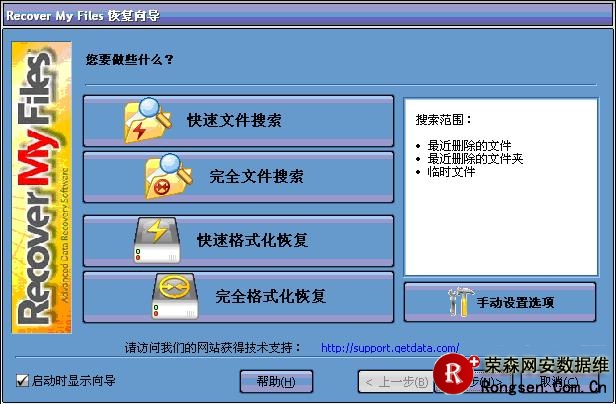Viewport: 616px width, 404px height.
Task: Choose 快速文件搜索 quick file search
Action: pos(238,121)
